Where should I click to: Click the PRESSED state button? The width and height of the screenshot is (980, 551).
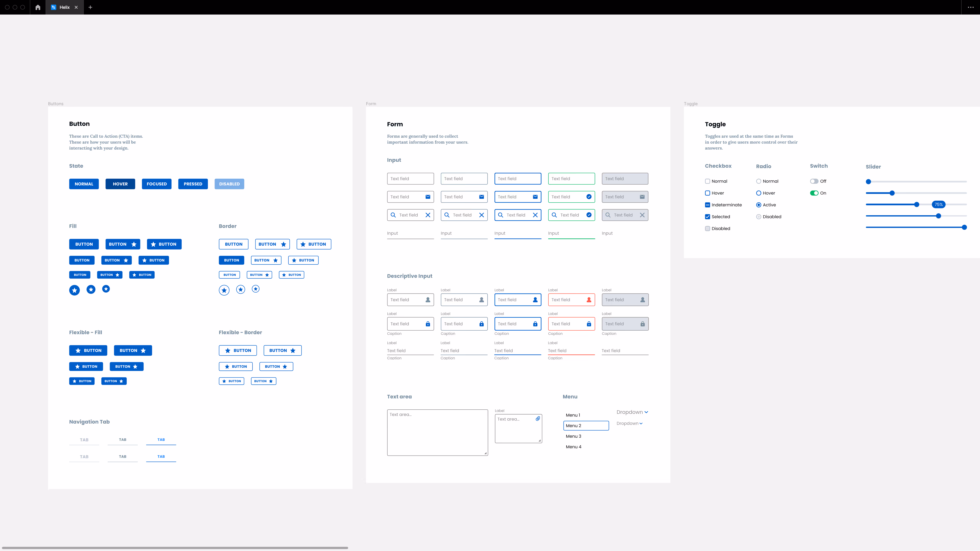(x=193, y=184)
